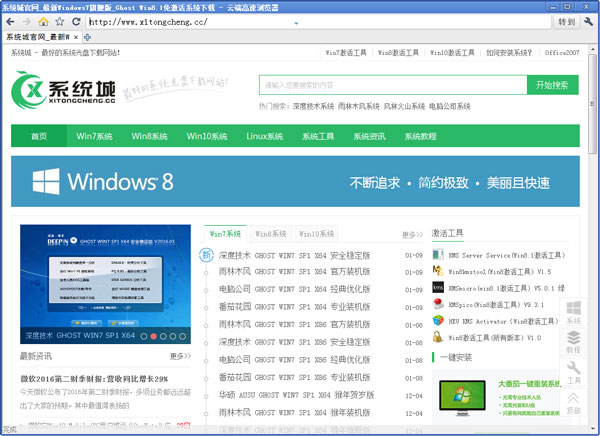
Task: Select Win7系统 in the green navigation bar
Action: 94,136
